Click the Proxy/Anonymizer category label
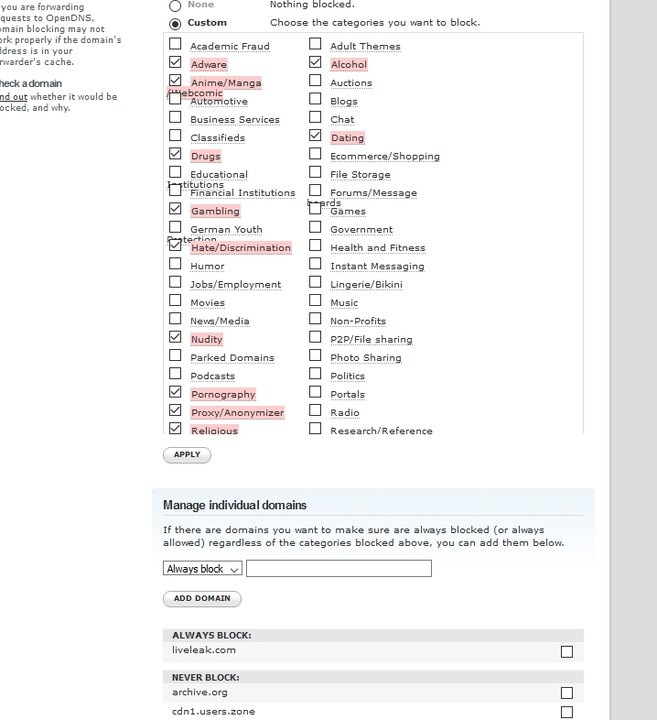This screenshot has width=657, height=720. [x=237, y=413]
